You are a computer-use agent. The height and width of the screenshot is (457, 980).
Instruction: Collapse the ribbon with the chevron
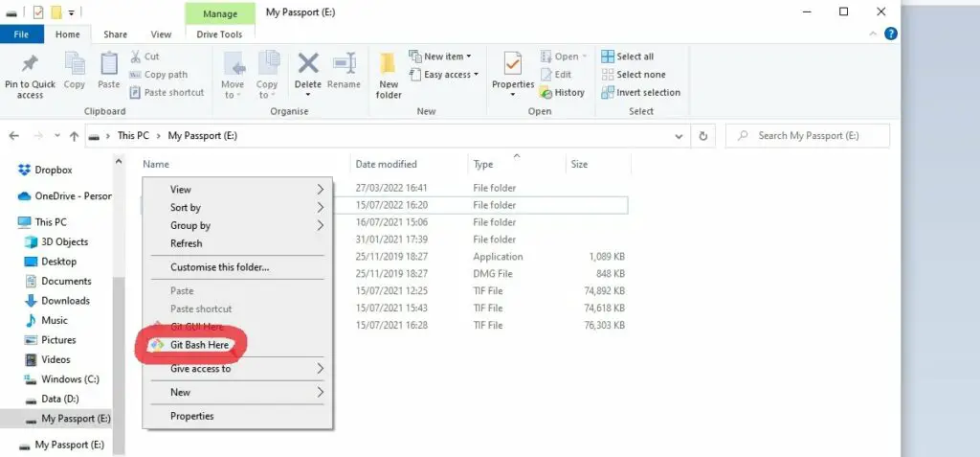pyautogui.click(x=873, y=34)
